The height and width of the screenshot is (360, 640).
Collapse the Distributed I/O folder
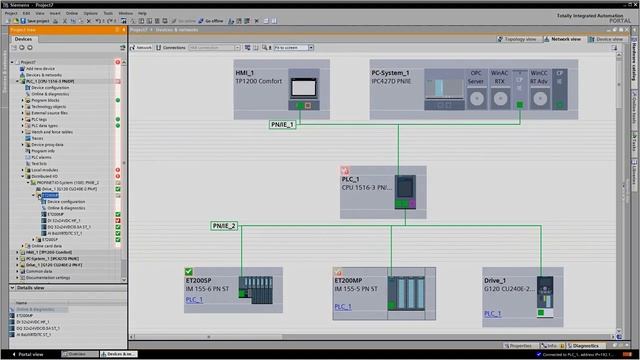click(23, 176)
